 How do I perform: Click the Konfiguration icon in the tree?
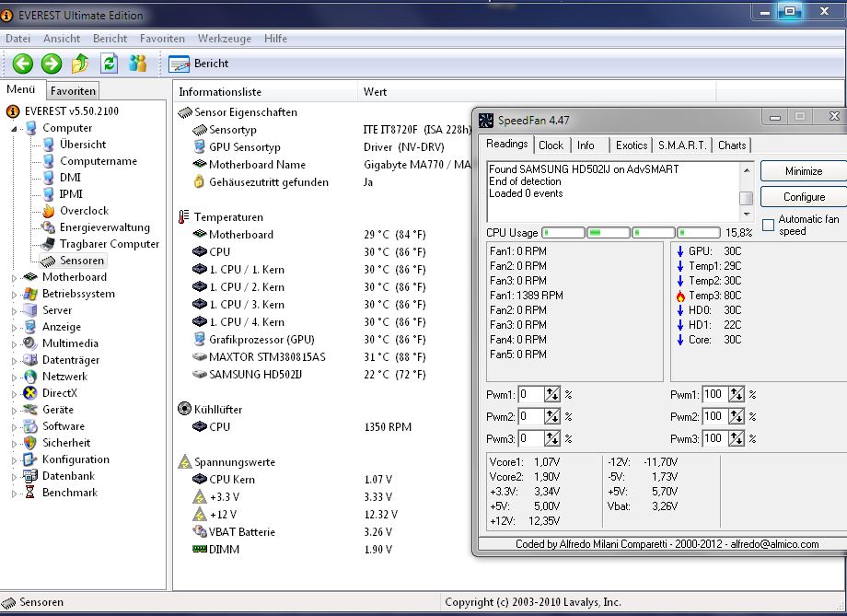click(30, 459)
